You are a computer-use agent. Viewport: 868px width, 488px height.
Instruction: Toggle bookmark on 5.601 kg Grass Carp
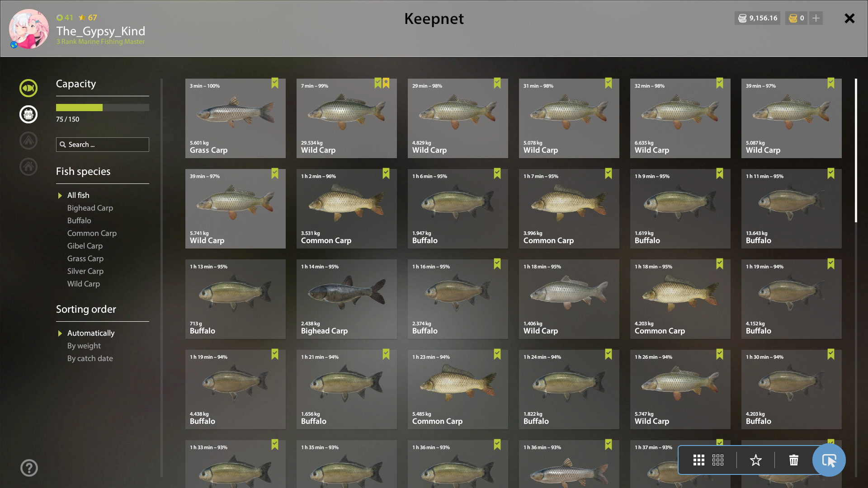click(275, 83)
